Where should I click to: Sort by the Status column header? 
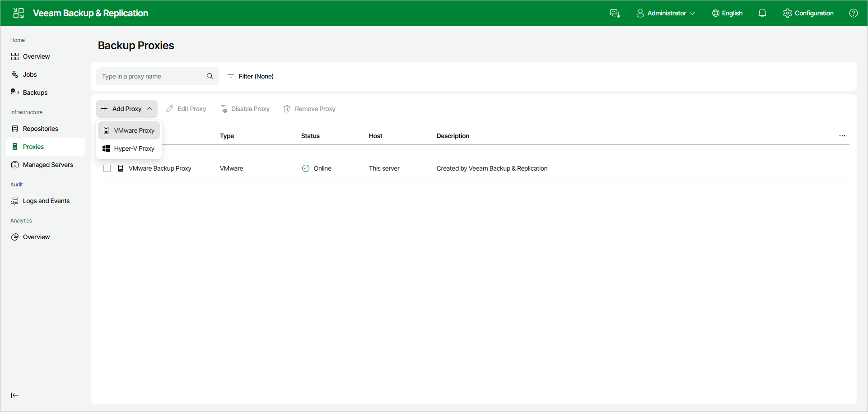click(x=310, y=136)
